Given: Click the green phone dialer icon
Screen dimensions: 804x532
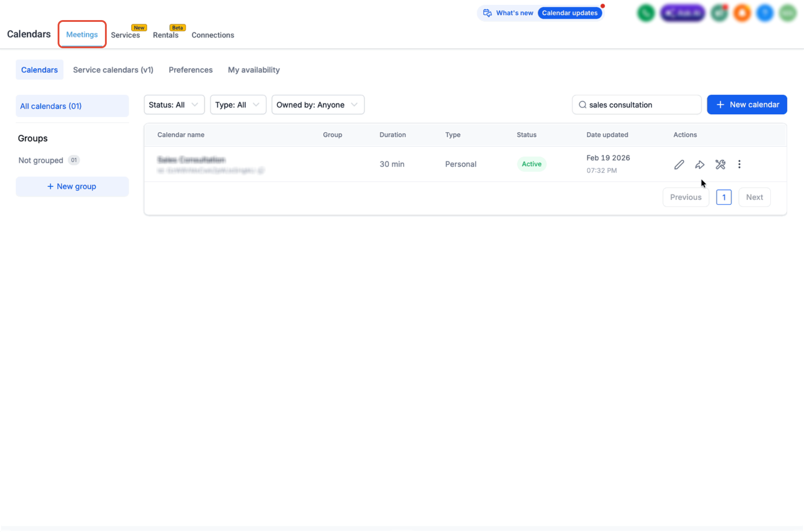Looking at the screenshot, I should click(x=646, y=13).
